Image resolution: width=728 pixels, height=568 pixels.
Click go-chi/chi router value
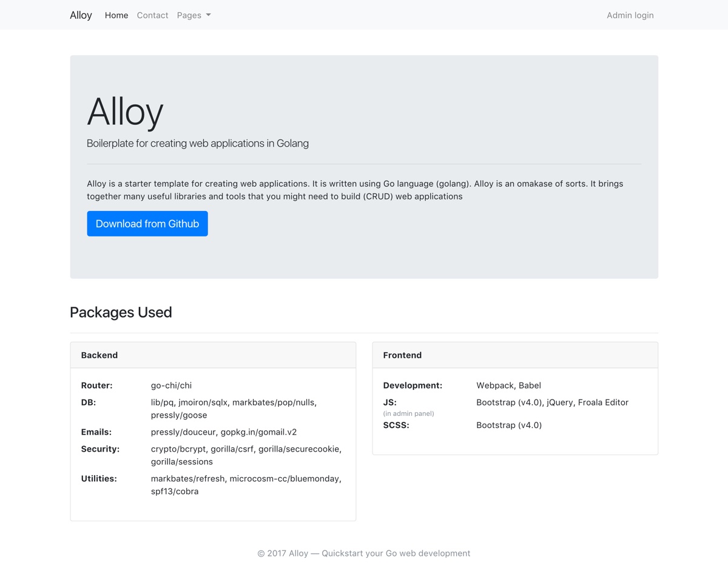click(171, 386)
